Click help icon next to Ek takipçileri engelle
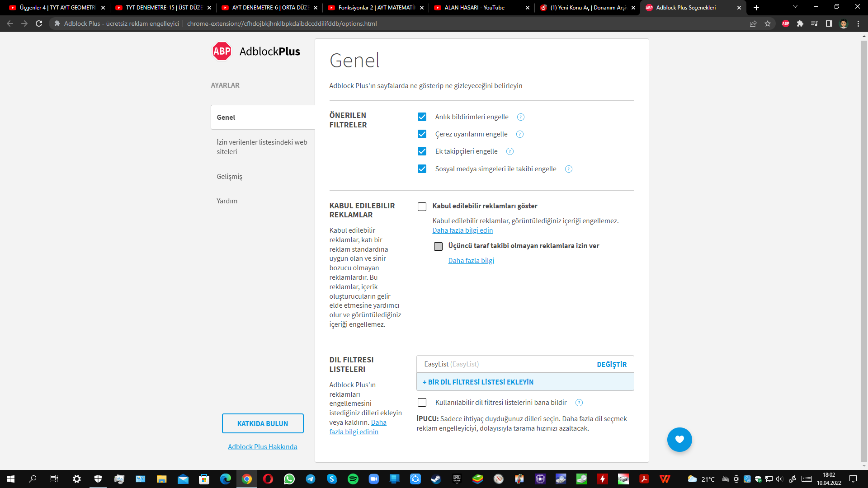The image size is (868, 488). click(510, 151)
